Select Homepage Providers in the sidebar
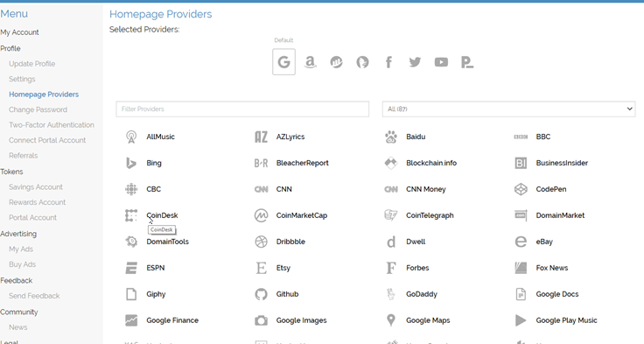Image resolution: width=644 pixels, height=344 pixels. click(44, 95)
